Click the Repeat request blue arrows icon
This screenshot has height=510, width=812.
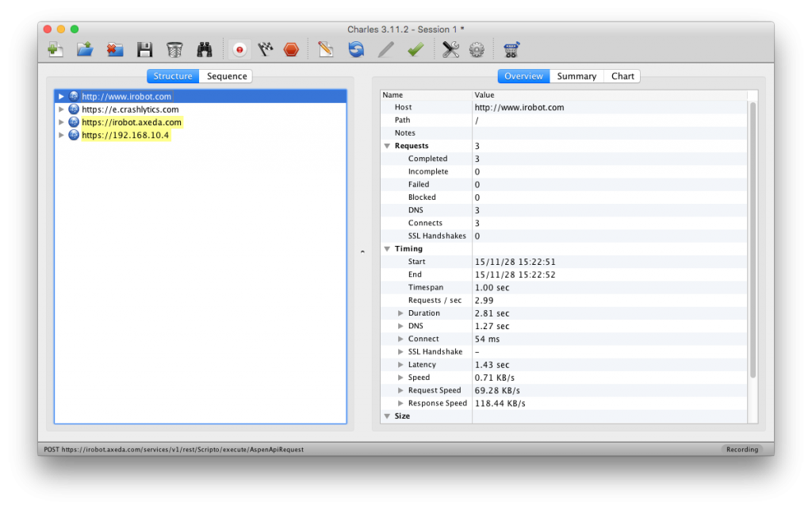click(x=356, y=50)
